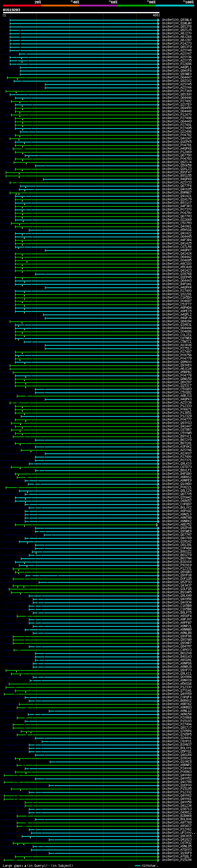
Task: Select the label UniRef100_P09756
Action: pyautogui.click(x=177, y=355)
